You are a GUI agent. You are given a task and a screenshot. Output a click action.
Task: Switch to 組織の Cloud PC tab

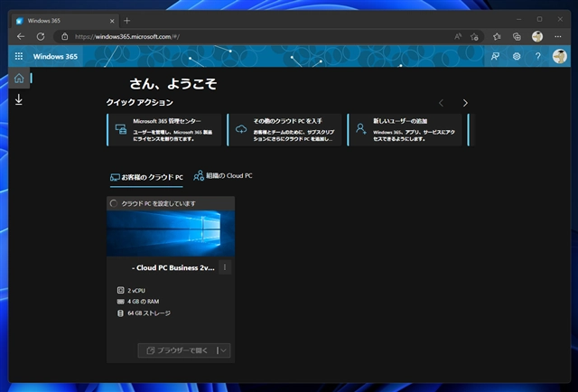tap(223, 176)
